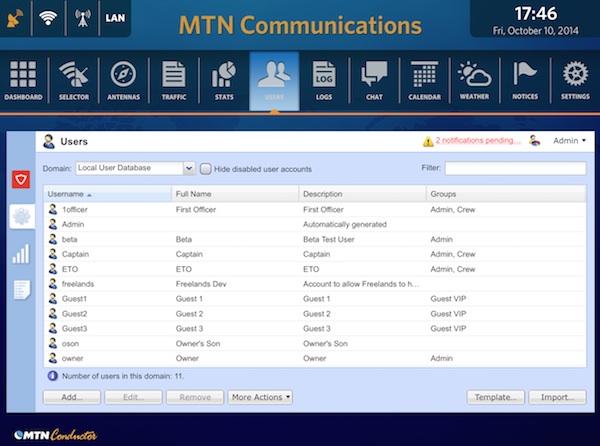600x446 pixels.
Task: Sort by Groups column header
Action: (506, 194)
